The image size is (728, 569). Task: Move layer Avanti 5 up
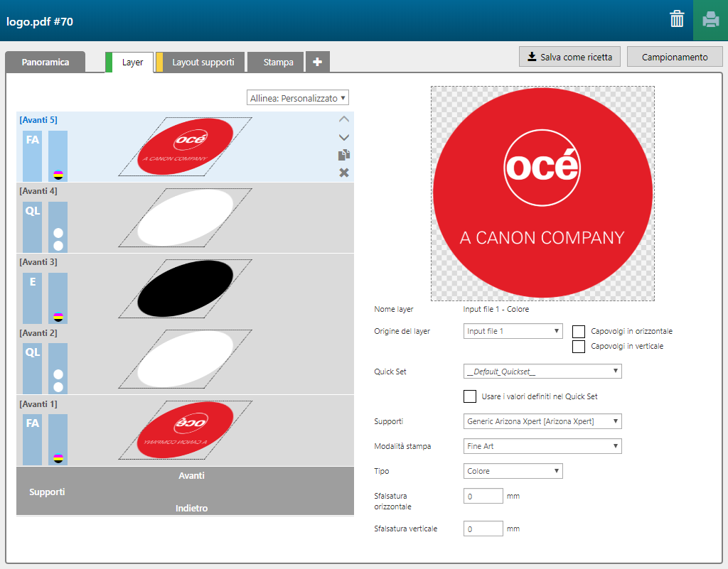(343, 119)
